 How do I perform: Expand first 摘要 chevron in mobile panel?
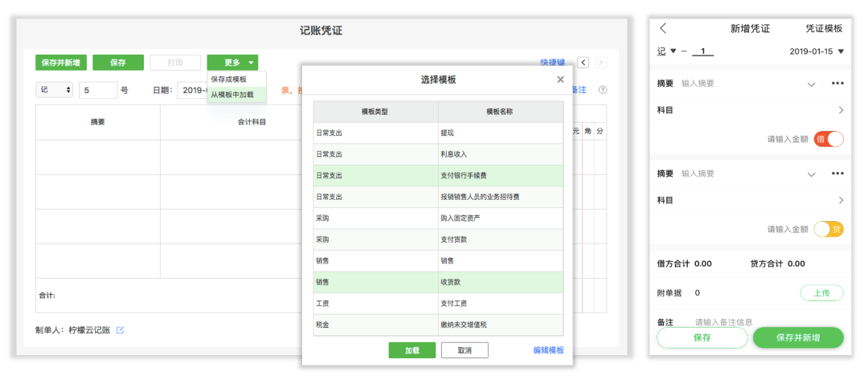tap(812, 84)
